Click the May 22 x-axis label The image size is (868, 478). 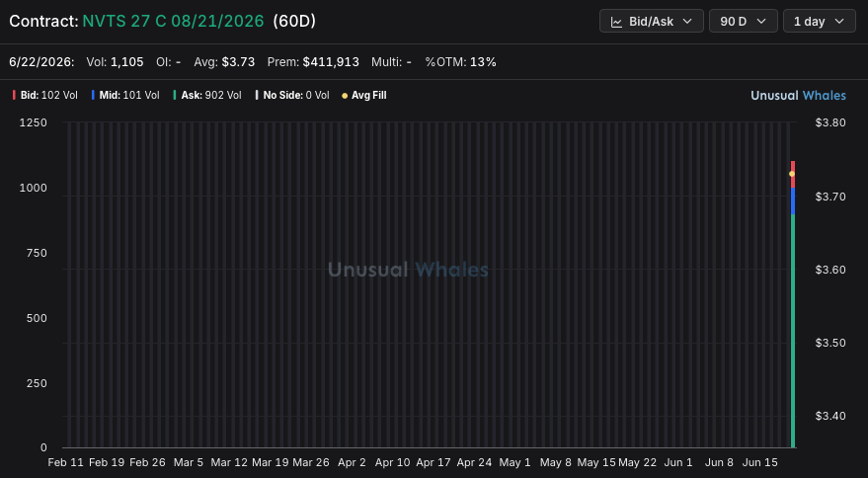[637, 462]
